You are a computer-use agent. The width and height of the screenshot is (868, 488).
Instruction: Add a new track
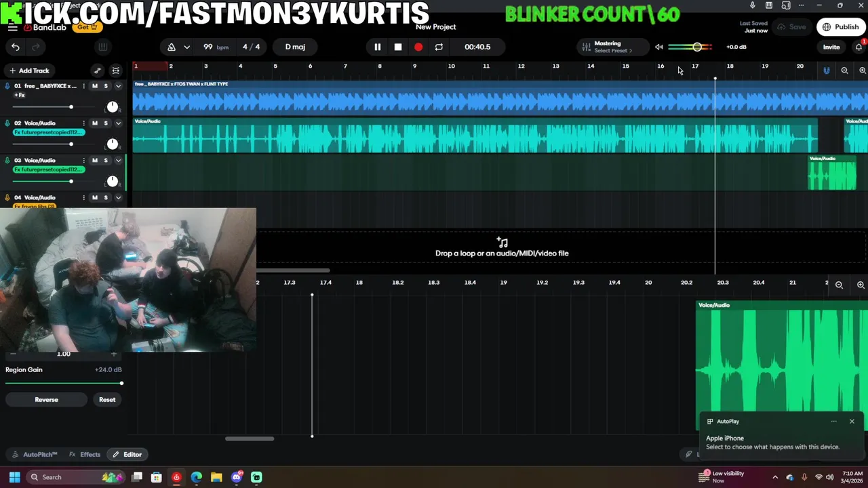click(29, 70)
